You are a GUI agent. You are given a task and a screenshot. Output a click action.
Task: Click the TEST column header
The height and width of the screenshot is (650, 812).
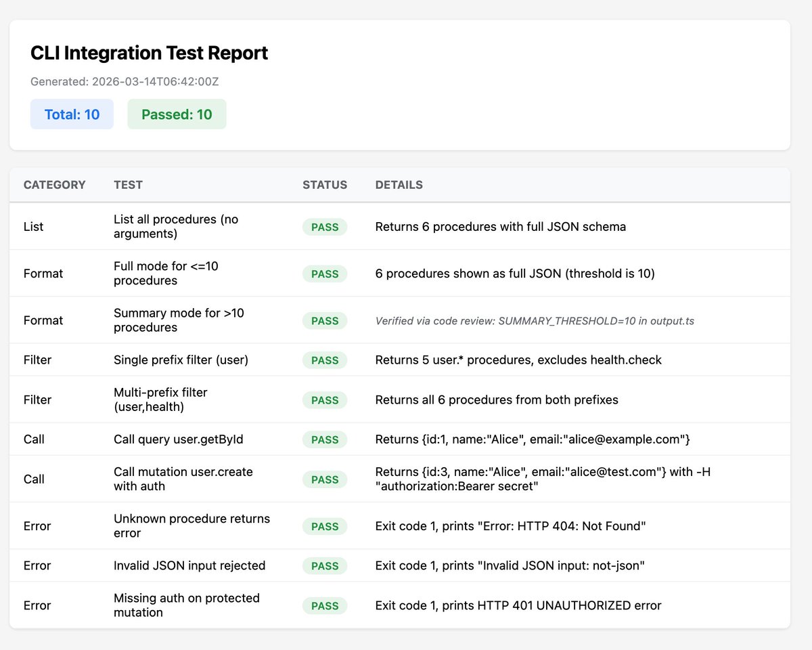pos(129,185)
